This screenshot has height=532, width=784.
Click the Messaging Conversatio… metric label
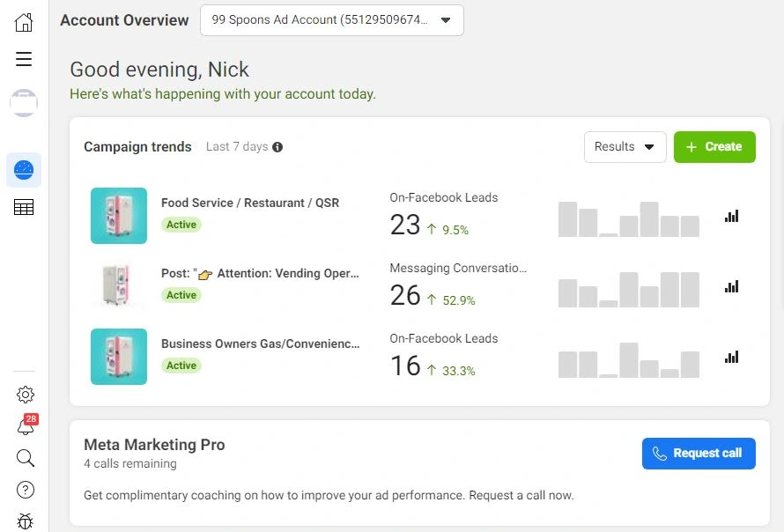click(x=458, y=268)
